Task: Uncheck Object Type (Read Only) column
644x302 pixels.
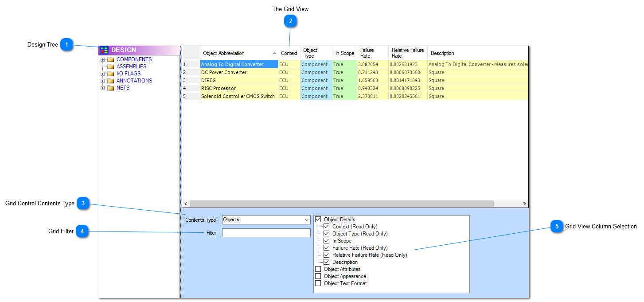Action: pos(327,234)
